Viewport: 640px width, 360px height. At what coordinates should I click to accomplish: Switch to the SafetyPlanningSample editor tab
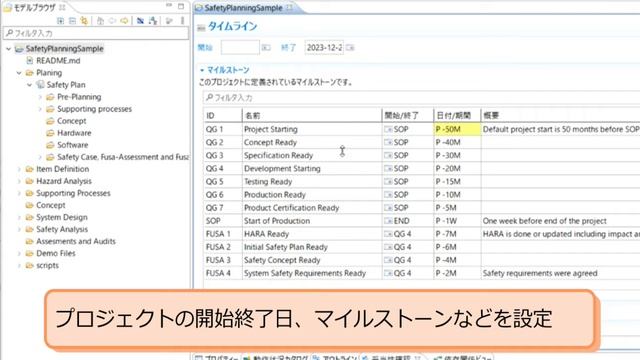[x=243, y=8]
